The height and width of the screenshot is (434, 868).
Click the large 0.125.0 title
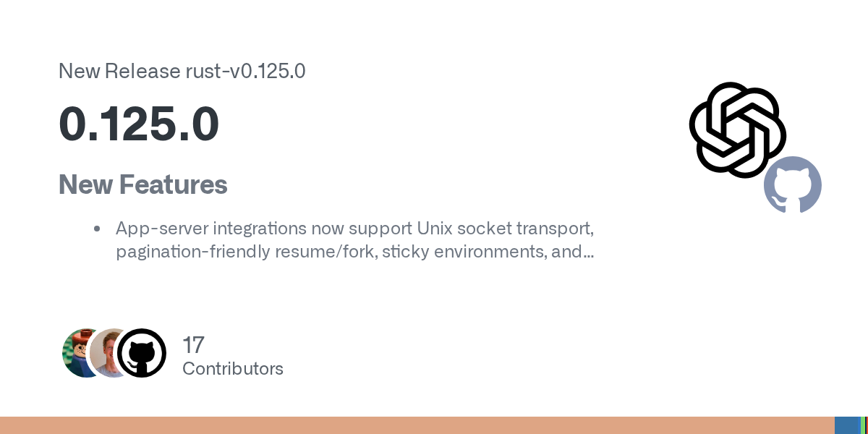139,124
